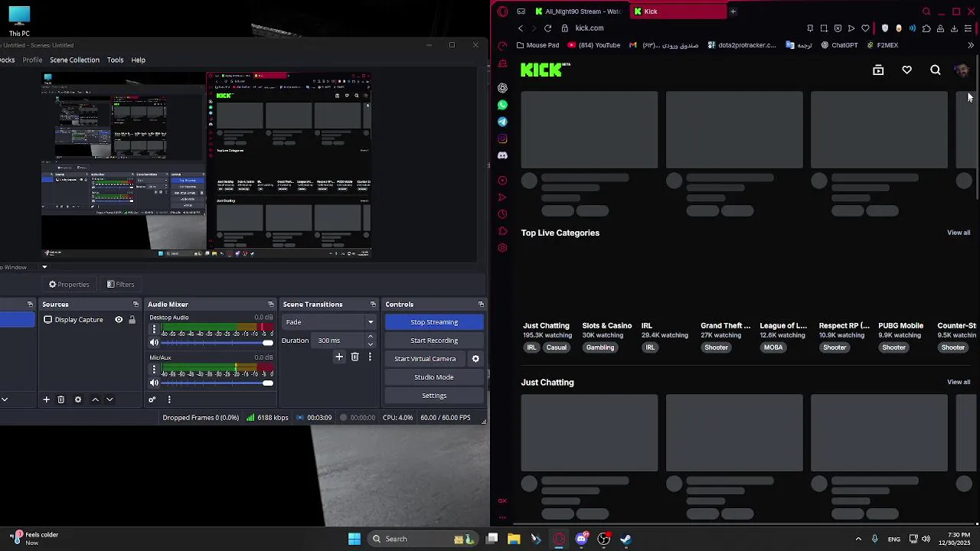The image size is (980, 551).
Task: Open Discord in Opera sidebar
Action: coord(502,155)
